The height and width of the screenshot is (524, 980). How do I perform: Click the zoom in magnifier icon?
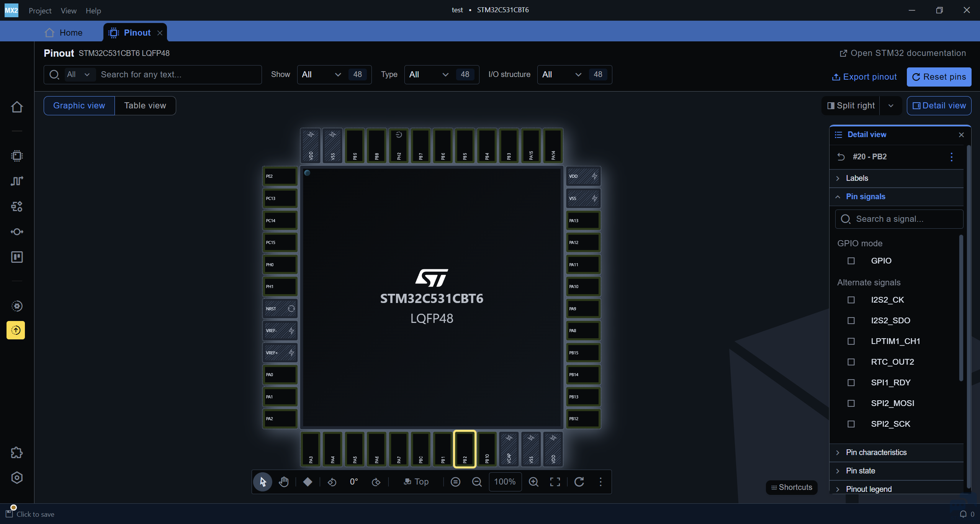coord(533,481)
